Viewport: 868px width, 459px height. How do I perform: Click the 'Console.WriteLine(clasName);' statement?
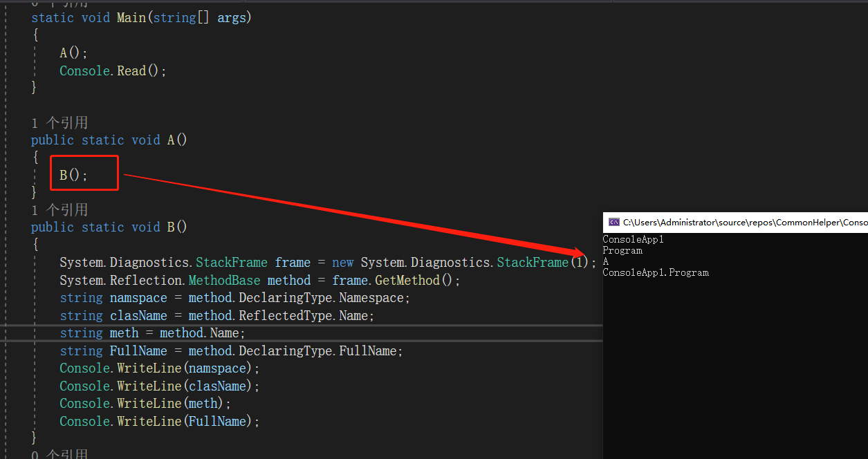(160, 386)
